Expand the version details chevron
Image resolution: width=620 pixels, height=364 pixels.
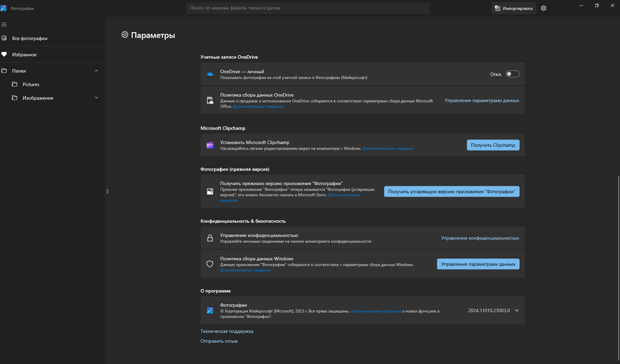point(517,310)
